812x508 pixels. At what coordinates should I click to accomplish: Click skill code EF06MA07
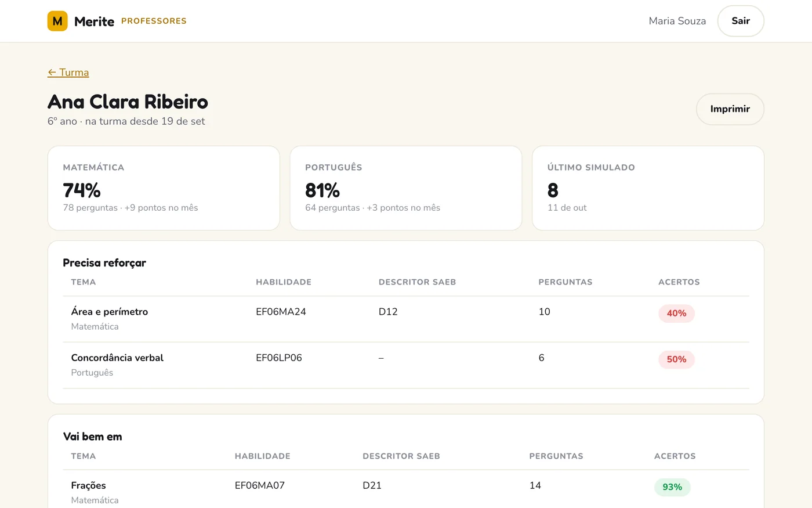coord(260,485)
